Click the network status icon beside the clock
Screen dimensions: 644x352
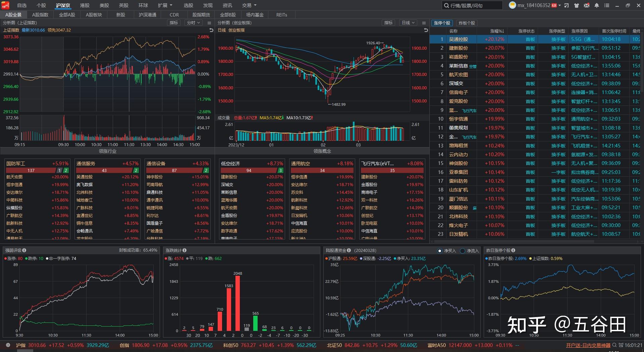pyautogui.click(x=621, y=345)
